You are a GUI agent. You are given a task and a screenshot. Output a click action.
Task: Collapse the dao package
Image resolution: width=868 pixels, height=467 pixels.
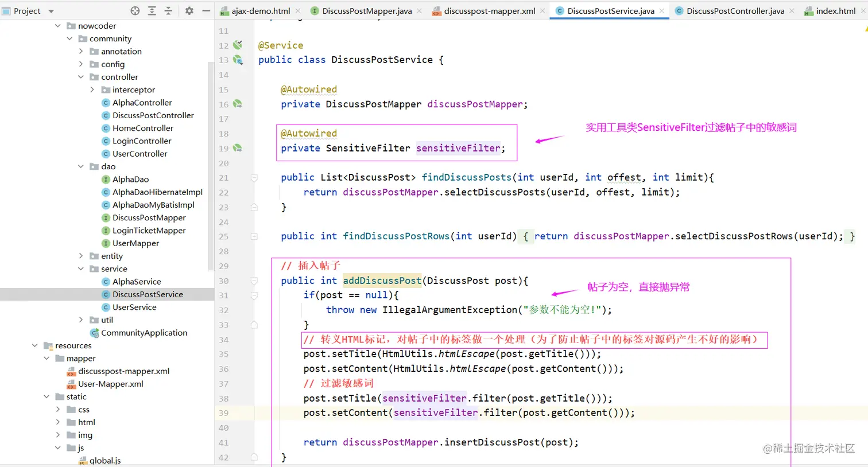(x=81, y=166)
